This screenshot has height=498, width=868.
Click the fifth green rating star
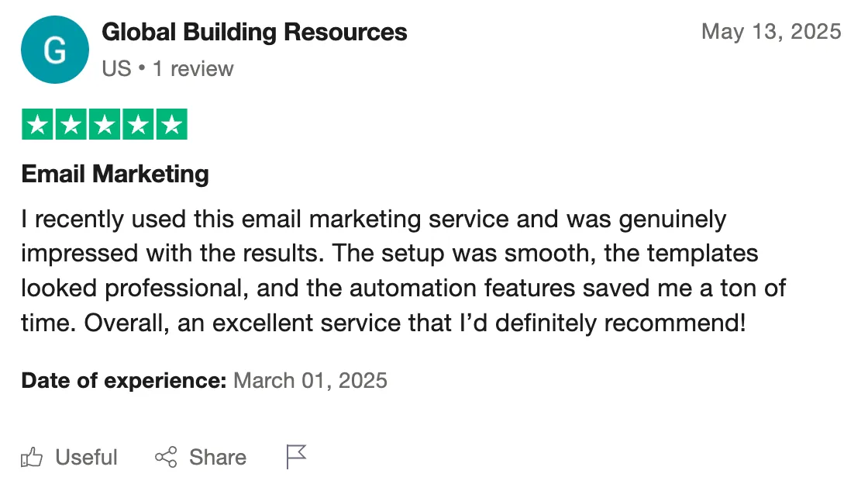tap(171, 124)
